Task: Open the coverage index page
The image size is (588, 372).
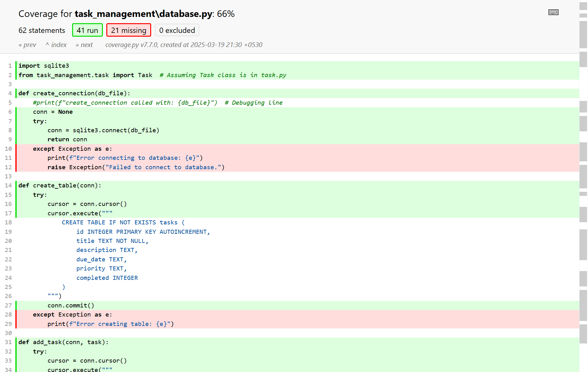Action: (x=56, y=45)
